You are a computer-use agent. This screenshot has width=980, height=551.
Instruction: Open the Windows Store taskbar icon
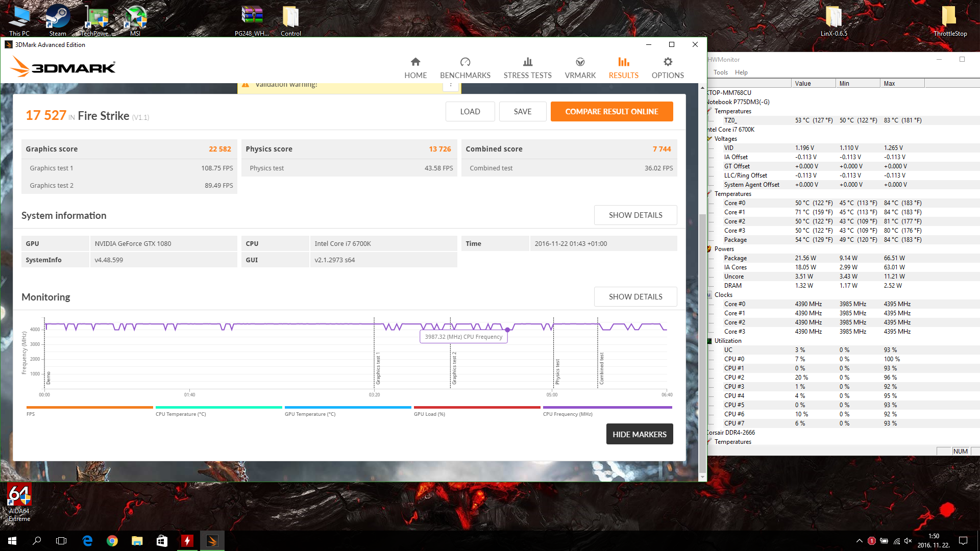tap(162, 541)
